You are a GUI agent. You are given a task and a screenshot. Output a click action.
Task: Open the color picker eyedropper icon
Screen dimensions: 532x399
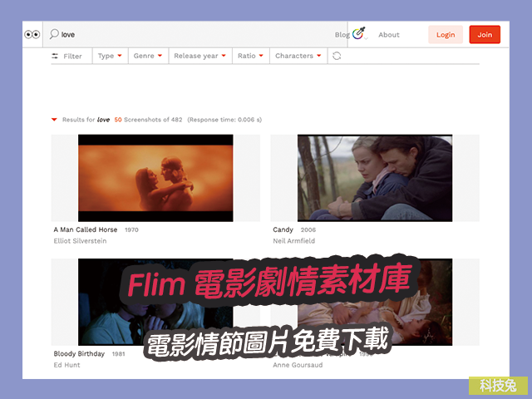359,33
